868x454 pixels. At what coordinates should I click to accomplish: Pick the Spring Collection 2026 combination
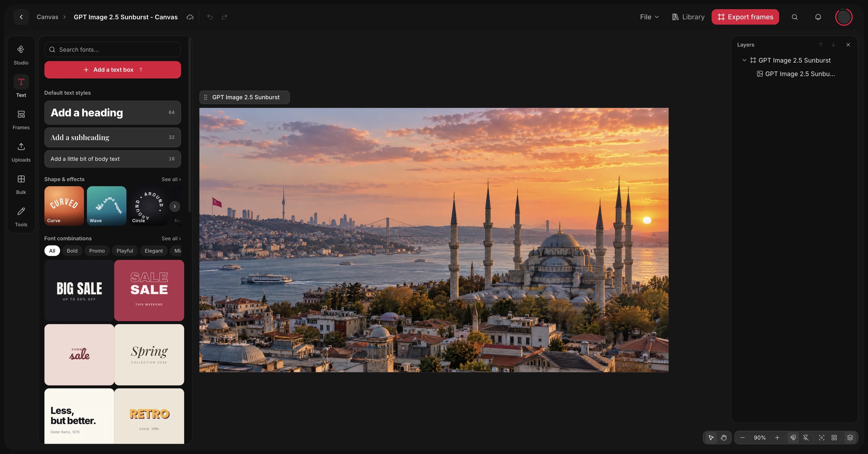(149, 355)
